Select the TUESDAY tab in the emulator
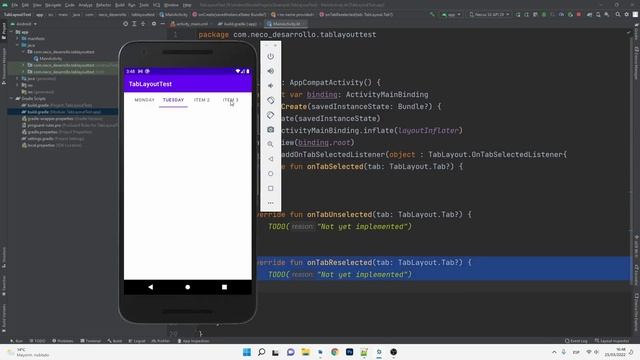640x360 pixels. [x=173, y=100]
